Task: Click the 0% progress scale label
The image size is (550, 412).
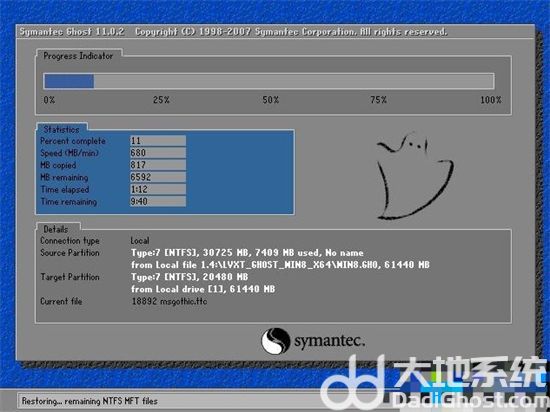Action: (x=49, y=100)
